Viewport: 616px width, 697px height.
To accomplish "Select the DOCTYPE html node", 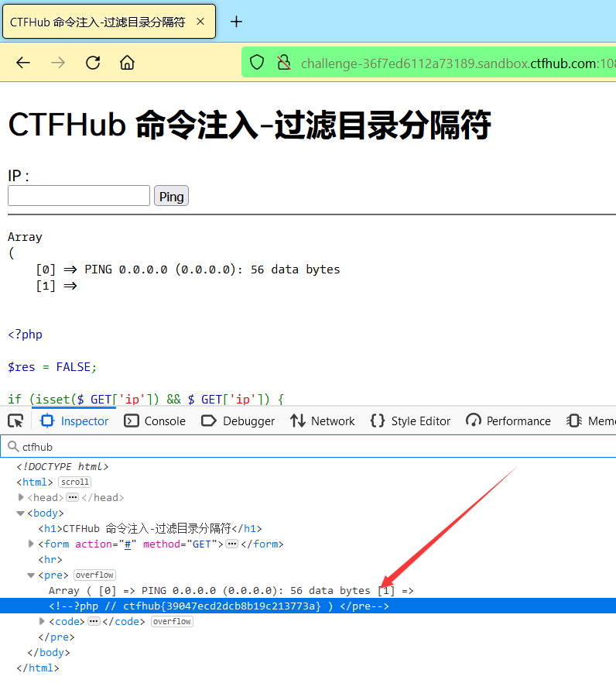I will 63,466.
